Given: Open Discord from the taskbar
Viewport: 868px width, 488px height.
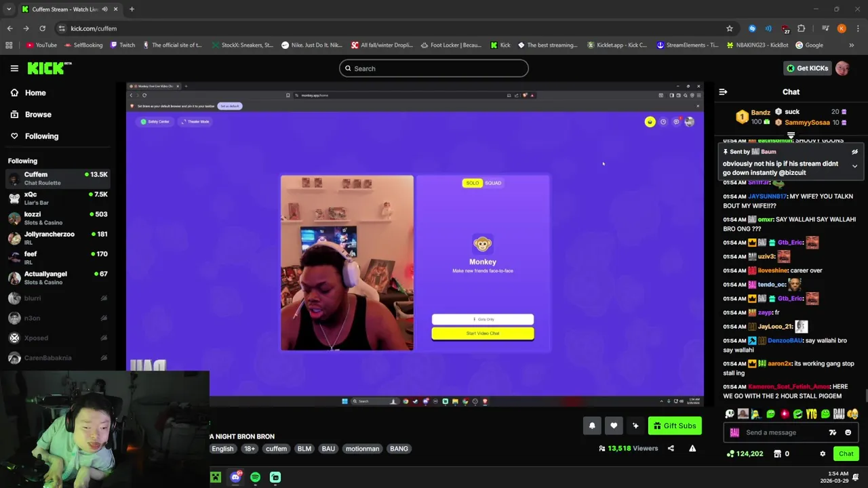Looking at the screenshot, I should tap(235, 477).
